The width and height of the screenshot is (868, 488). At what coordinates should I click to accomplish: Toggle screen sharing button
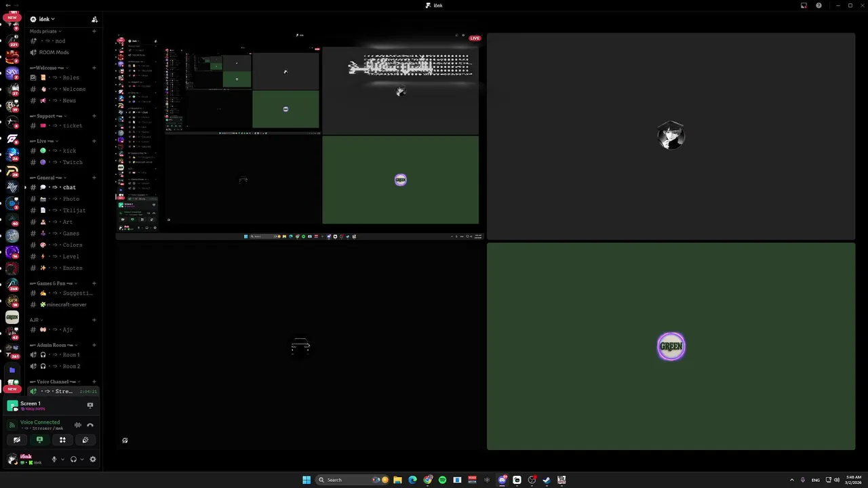[x=39, y=440]
